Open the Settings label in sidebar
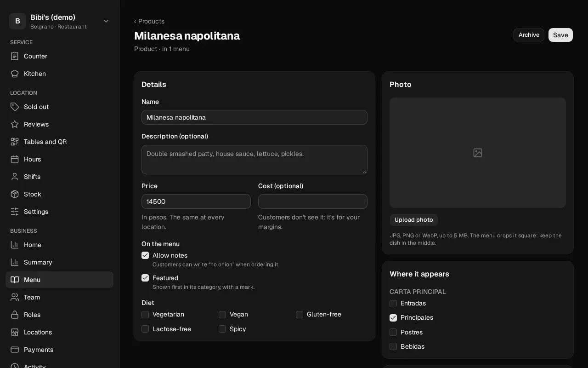The image size is (588, 368). pos(36,212)
